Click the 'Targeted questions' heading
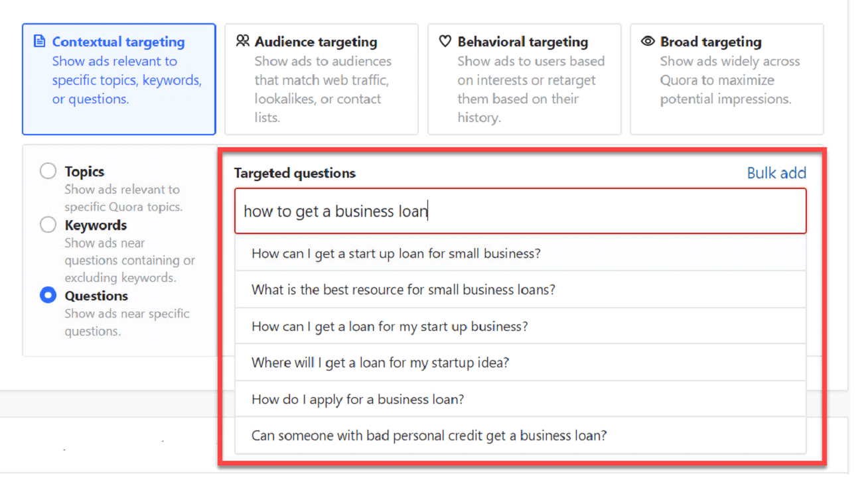 (295, 173)
